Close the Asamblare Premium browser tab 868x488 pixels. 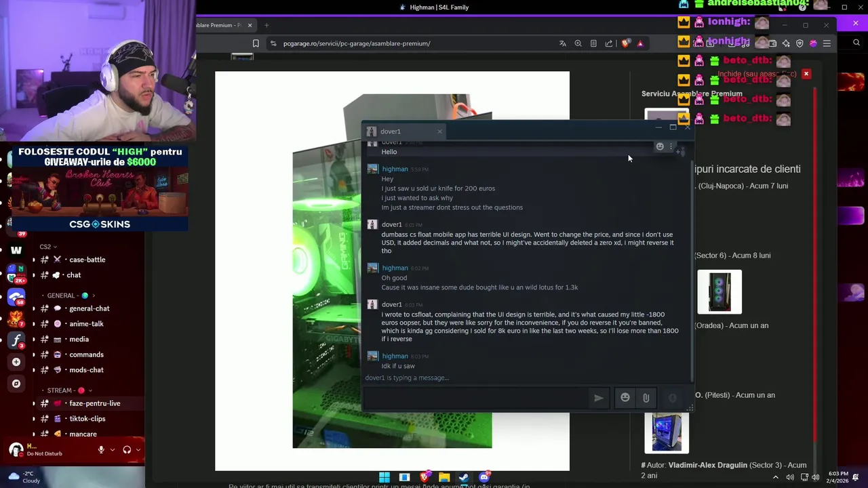click(x=250, y=25)
